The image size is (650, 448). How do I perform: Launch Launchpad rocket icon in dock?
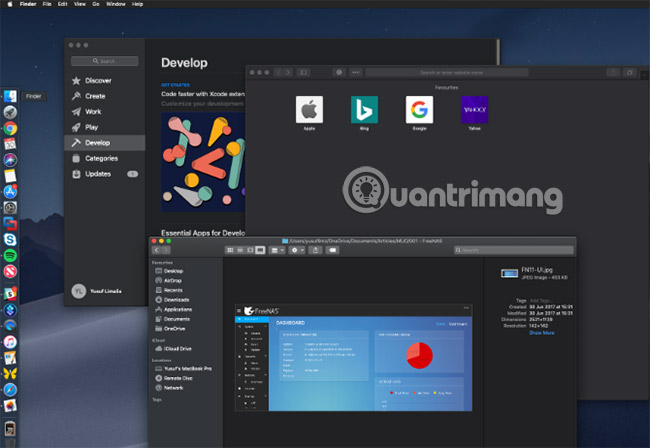coord(10,112)
